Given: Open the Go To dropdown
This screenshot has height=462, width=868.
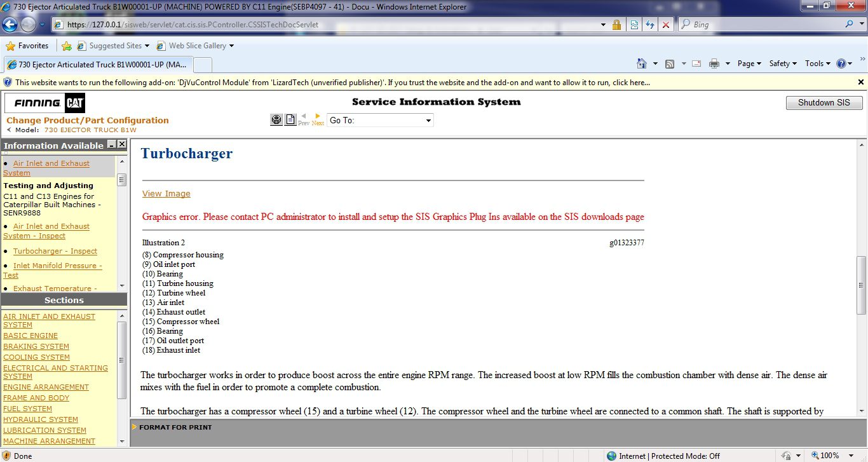Looking at the screenshot, I should [x=380, y=120].
